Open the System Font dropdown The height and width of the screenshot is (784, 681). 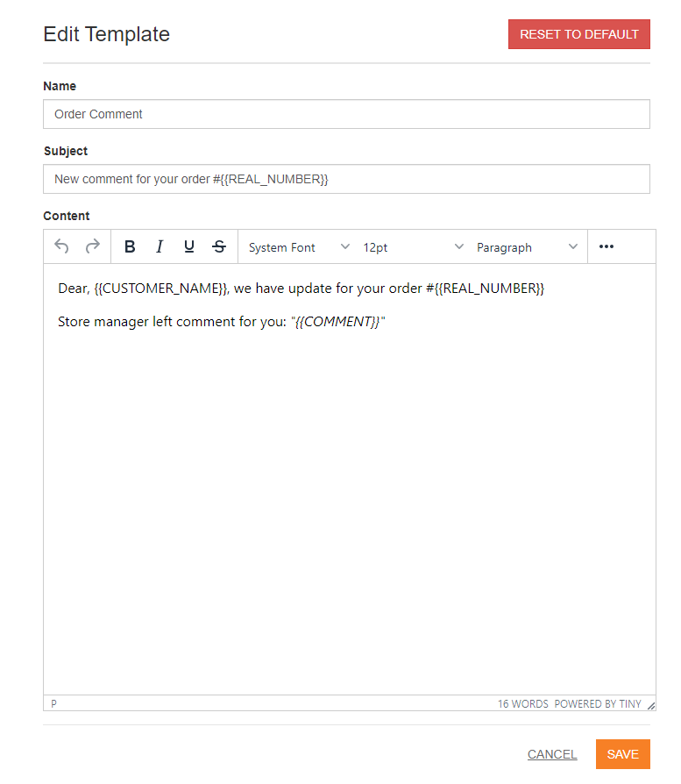[299, 247]
